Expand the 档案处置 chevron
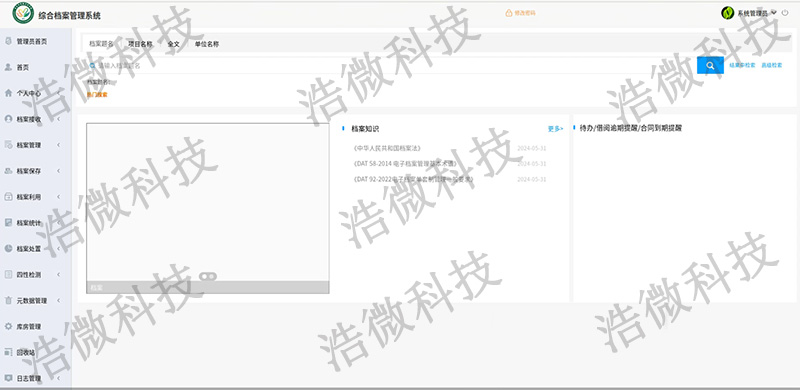Viewport: 800px width, 390px height. (58, 249)
